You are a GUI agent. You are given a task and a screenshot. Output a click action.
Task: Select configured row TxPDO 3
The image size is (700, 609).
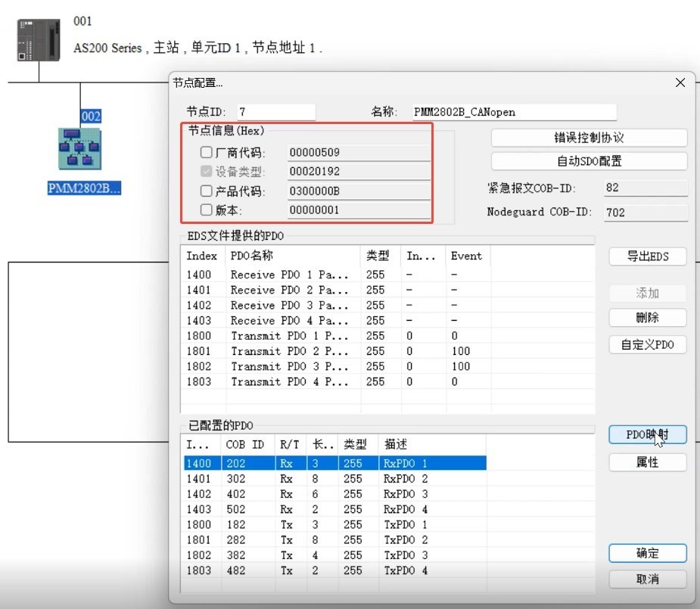(x=334, y=555)
